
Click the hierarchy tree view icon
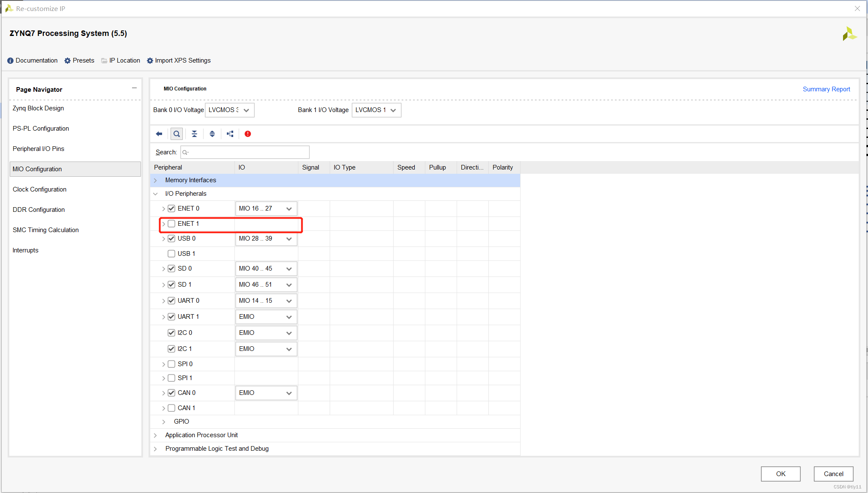[230, 134]
